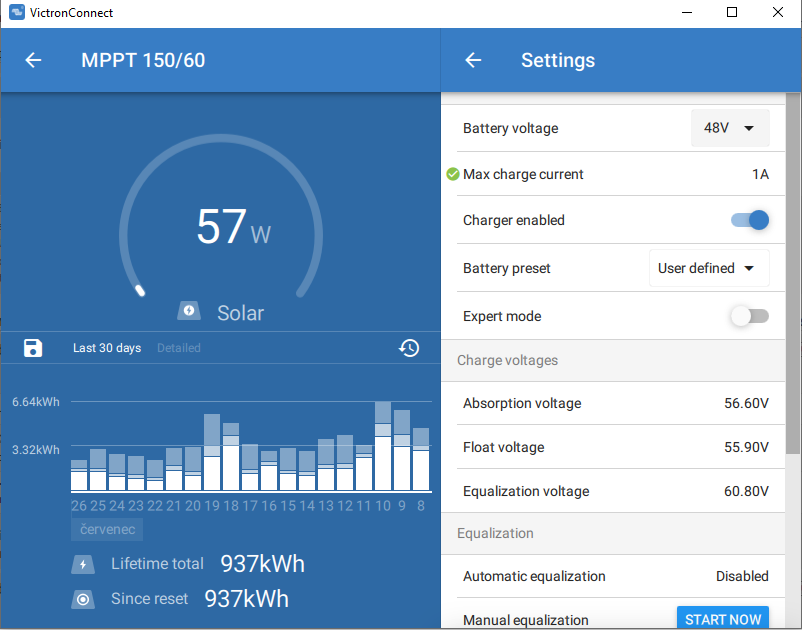This screenshot has width=802, height=630.
Task: Disable the Charger enabled switch
Action: (750, 220)
